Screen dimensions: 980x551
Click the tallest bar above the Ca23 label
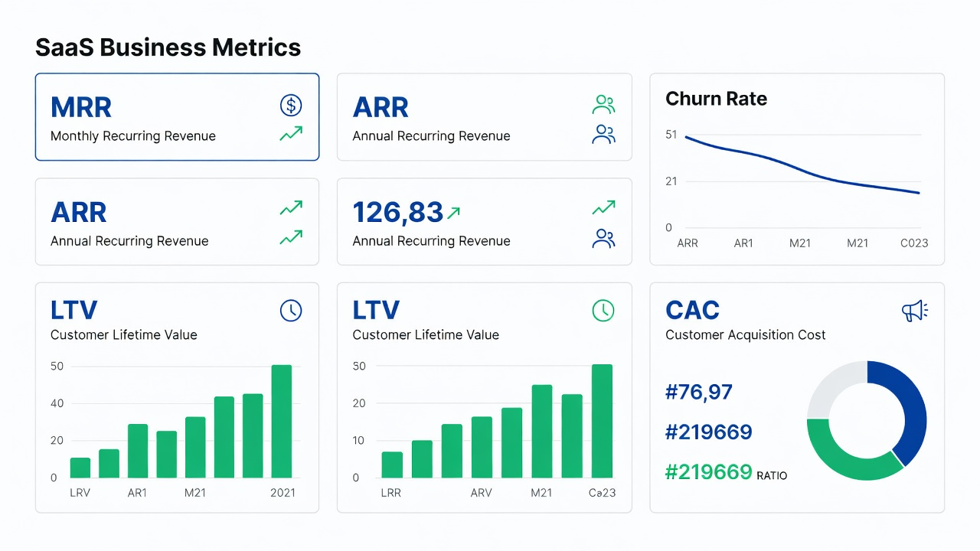(x=603, y=421)
